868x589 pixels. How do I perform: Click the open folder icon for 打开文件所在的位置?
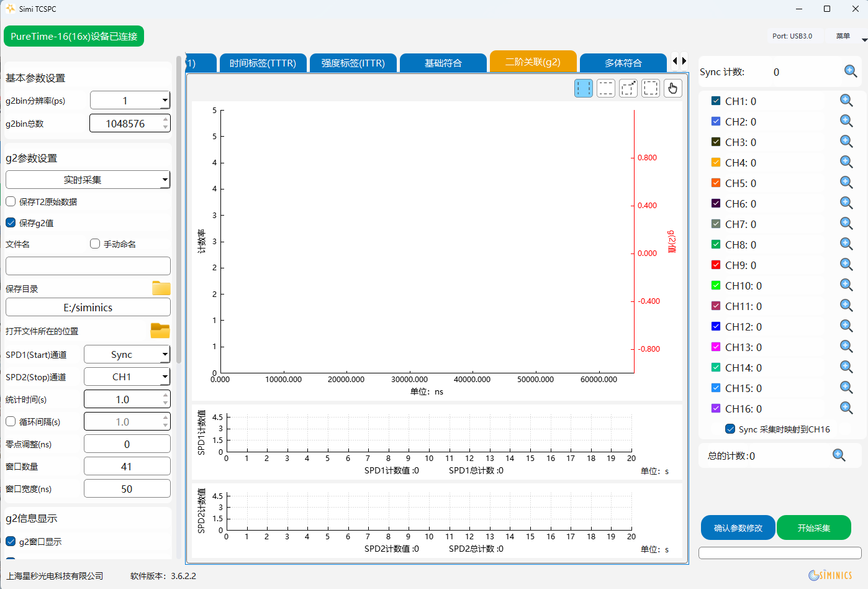pyautogui.click(x=160, y=331)
